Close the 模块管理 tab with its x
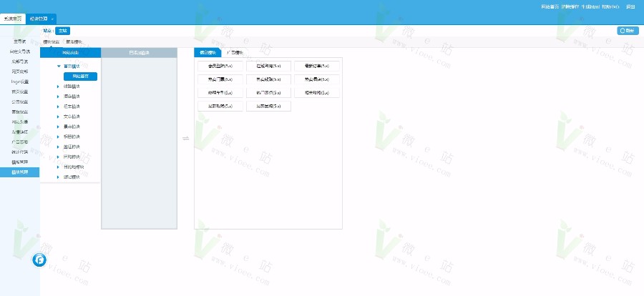The width and height of the screenshot is (644, 296). [x=52, y=19]
